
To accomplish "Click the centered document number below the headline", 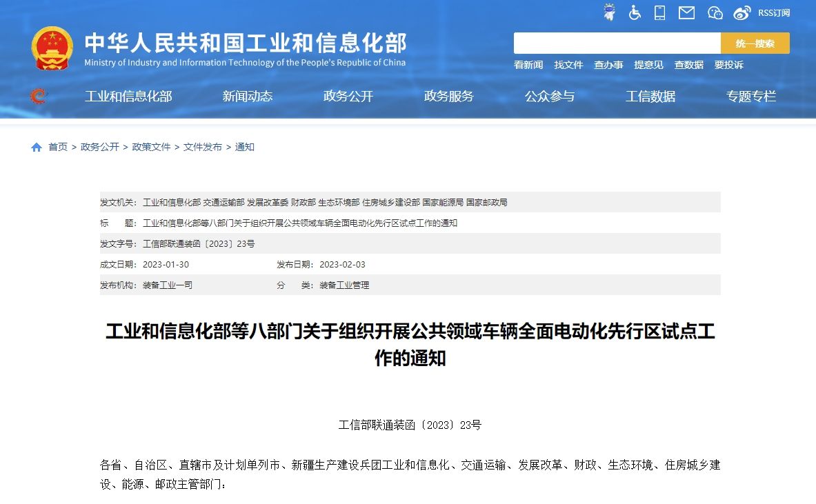I will tap(410, 425).
